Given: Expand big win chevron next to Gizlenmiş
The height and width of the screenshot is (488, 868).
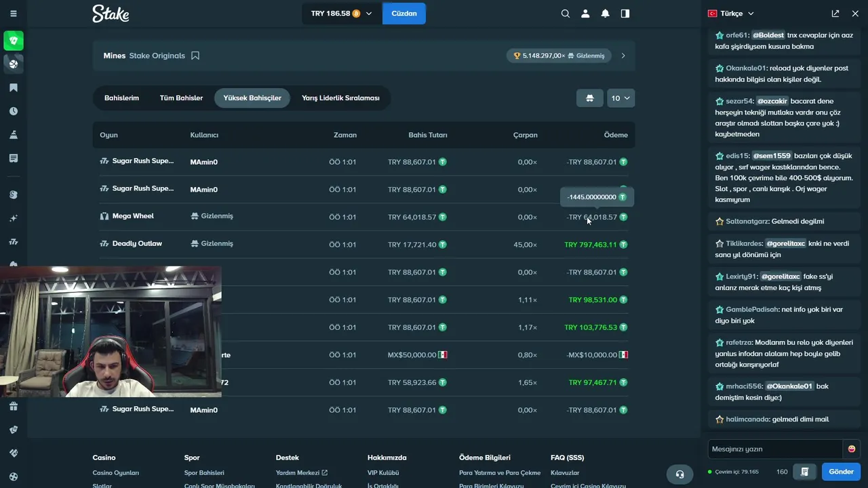Looking at the screenshot, I should pyautogui.click(x=623, y=56).
